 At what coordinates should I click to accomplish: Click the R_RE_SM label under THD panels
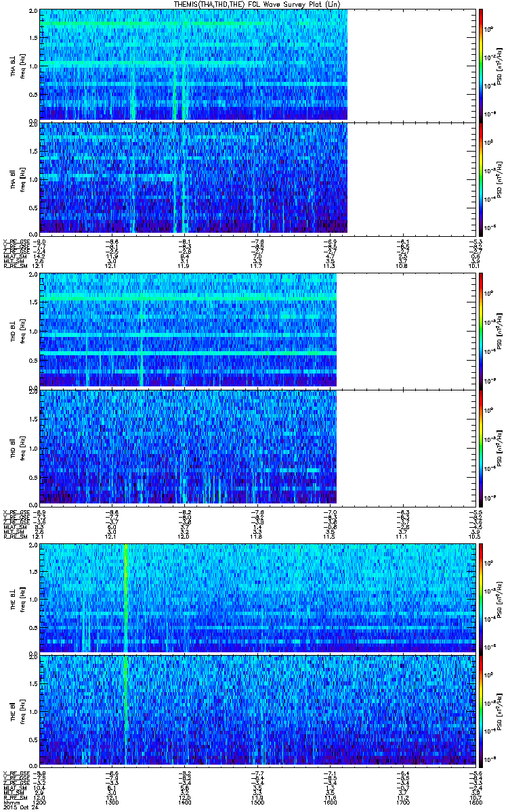pyautogui.click(x=14, y=537)
